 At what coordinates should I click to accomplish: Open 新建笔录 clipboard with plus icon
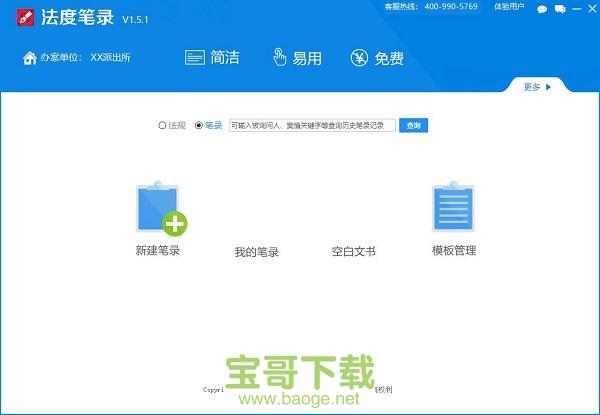[x=161, y=208]
